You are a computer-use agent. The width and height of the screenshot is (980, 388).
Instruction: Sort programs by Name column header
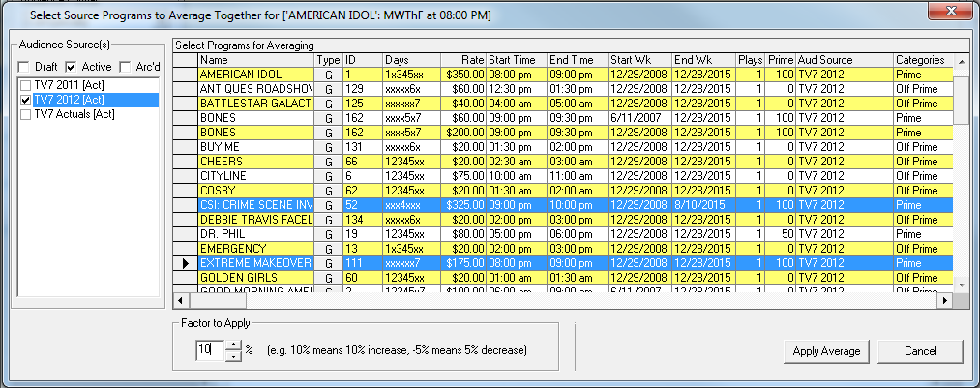[x=255, y=60]
